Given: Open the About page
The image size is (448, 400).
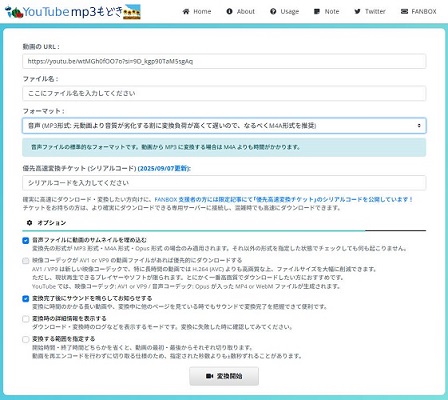Looking at the screenshot, I should (240, 12).
